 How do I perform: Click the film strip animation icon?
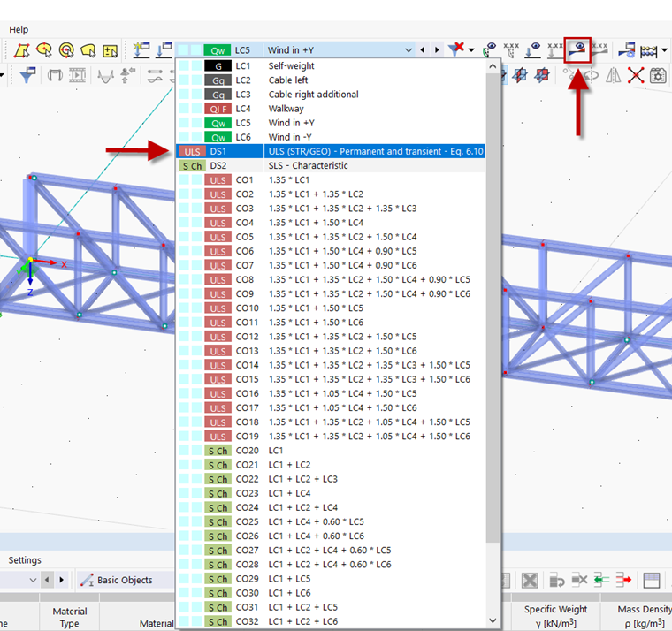coord(78,75)
